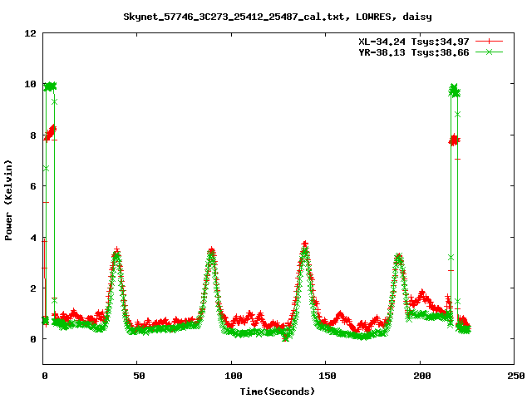Click the x-axis tick label 200
This screenshot has height=399, width=532.
click(421, 376)
